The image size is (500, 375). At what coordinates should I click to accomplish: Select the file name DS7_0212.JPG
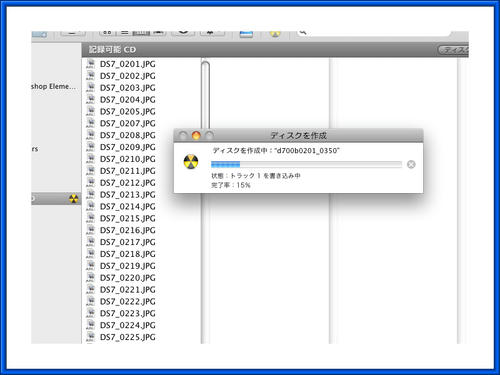click(128, 183)
